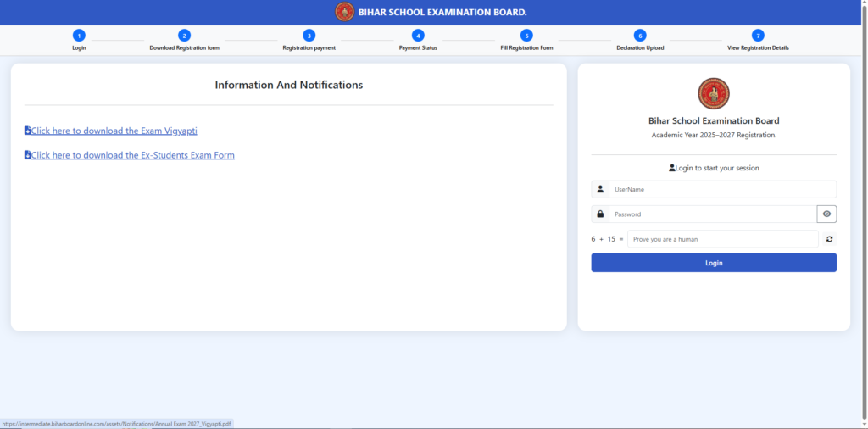Select step 7 View Registration Details circle
Viewport: 868px width, 429px height.
tap(758, 36)
